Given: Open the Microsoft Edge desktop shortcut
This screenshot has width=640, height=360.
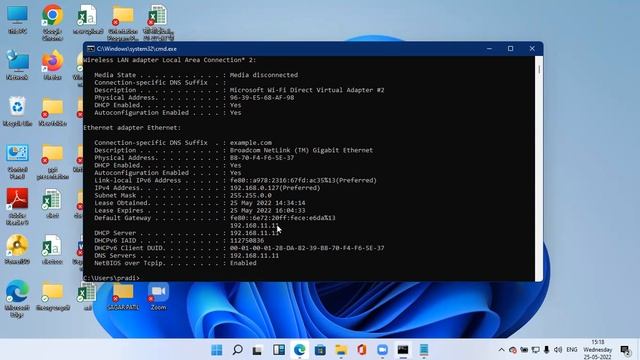Looking at the screenshot, I should [x=17, y=298].
